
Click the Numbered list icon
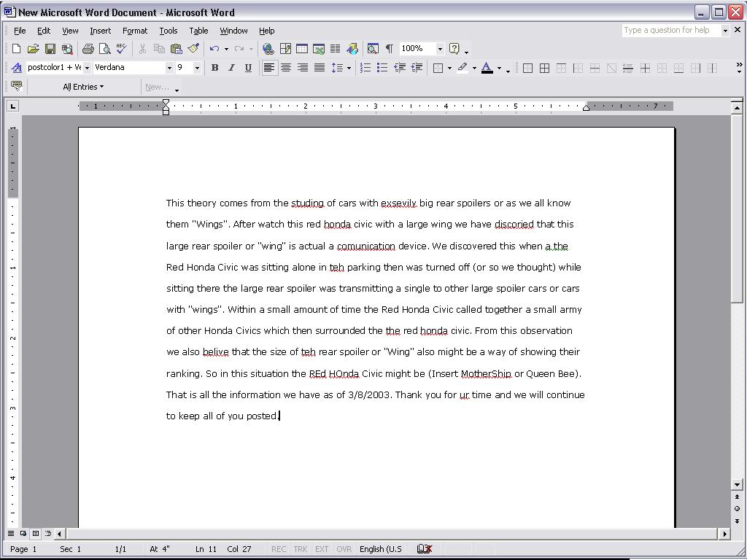point(365,68)
